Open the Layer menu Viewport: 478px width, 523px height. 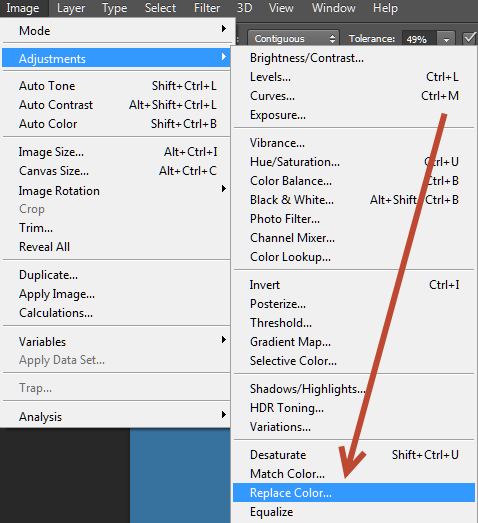[x=71, y=8]
